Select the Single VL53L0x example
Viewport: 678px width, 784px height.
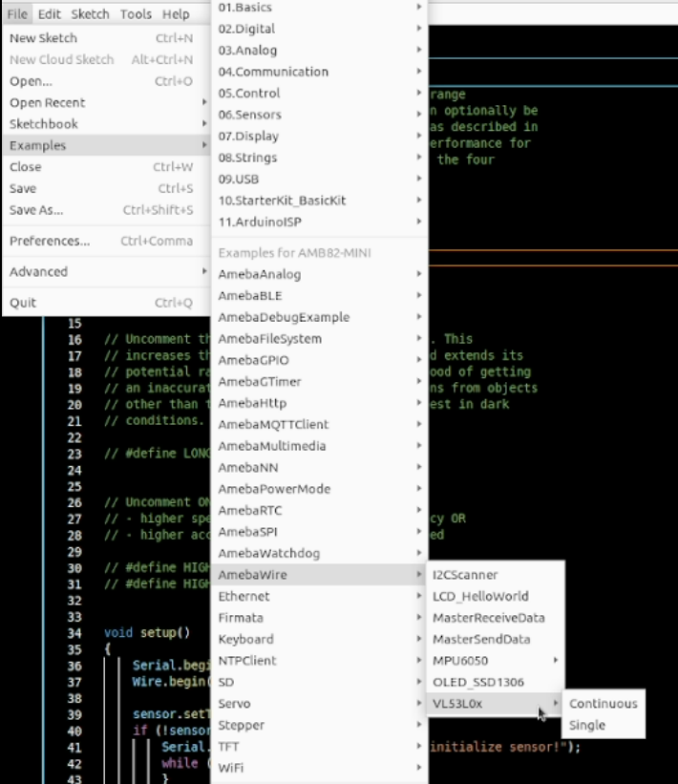[587, 725]
